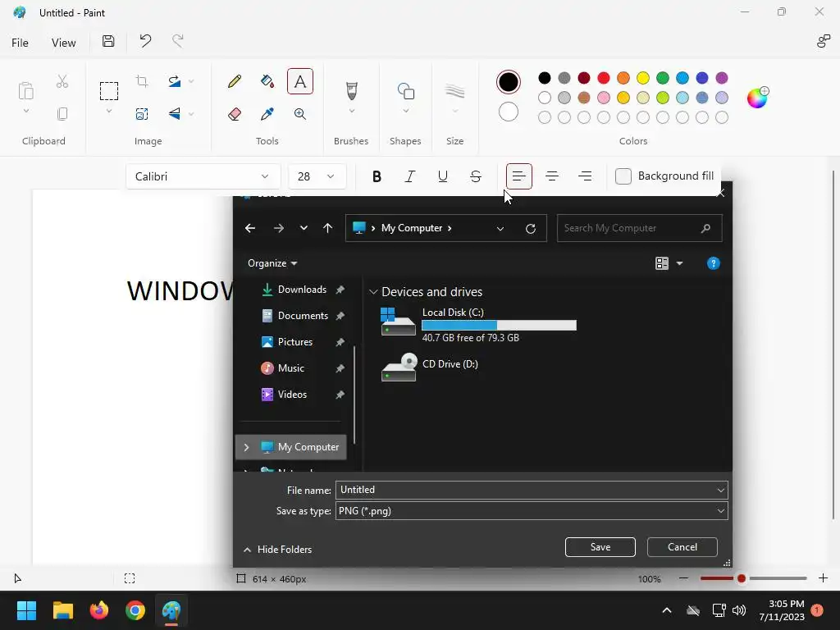840x630 pixels.
Task: Click the zoom slider handle
Action: [x=742, y=578]
